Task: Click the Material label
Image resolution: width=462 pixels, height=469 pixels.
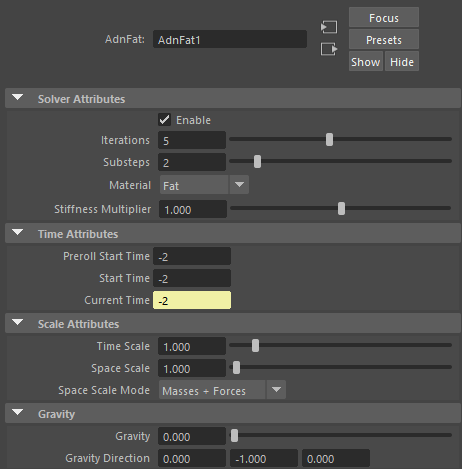Action: [x=130, y=185]
